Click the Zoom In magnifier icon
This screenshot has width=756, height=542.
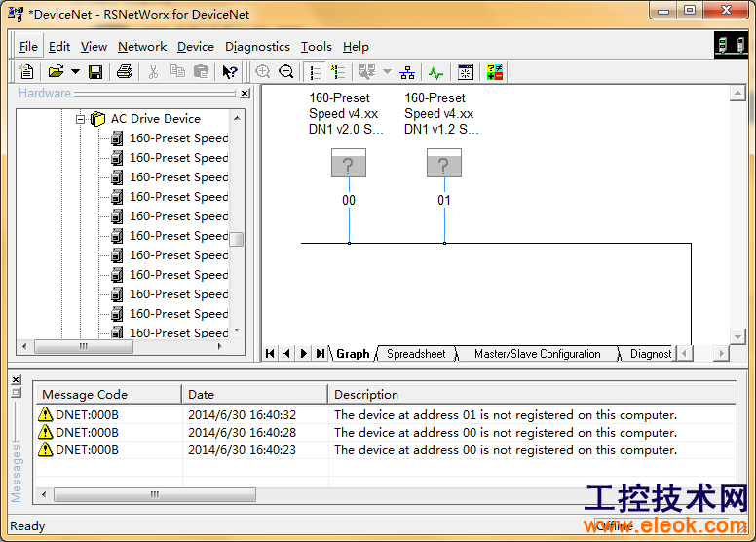[x=263, y=72]
